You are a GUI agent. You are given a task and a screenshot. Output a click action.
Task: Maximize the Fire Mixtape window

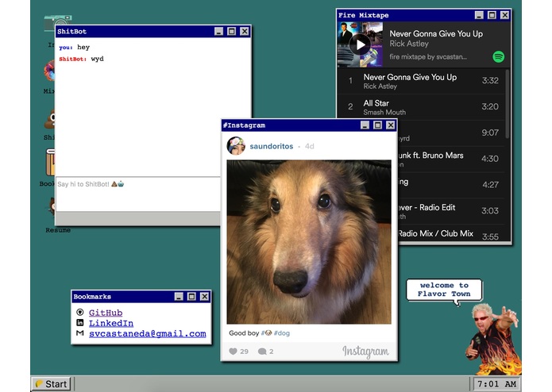tap(492, 15)
